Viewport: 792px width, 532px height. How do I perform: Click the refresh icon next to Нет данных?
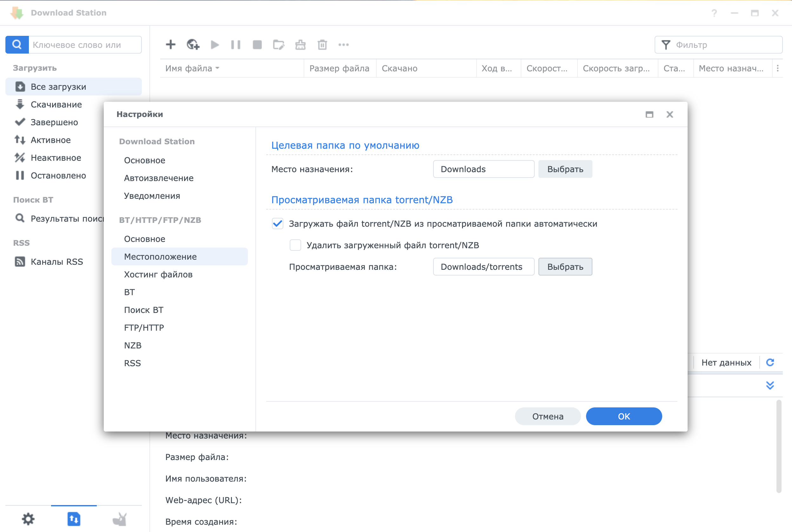[770, 362]
